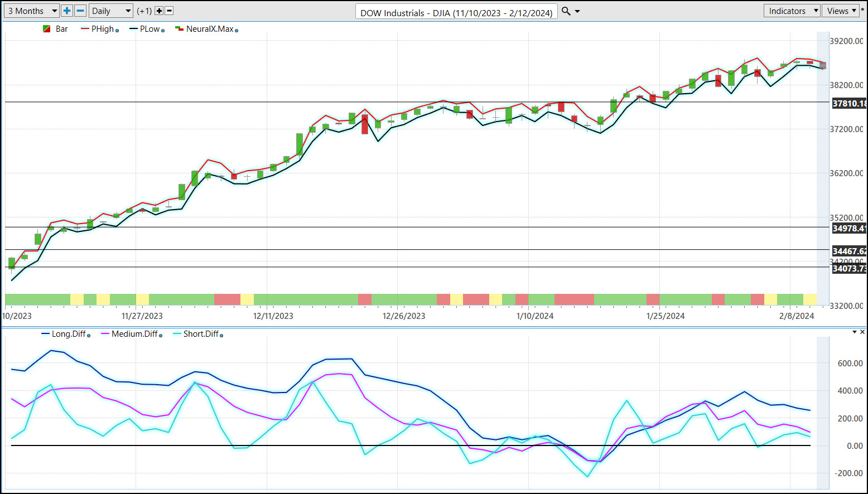Click the 12/26/2023 date label

pyautogui.click(x=404, y=316)
